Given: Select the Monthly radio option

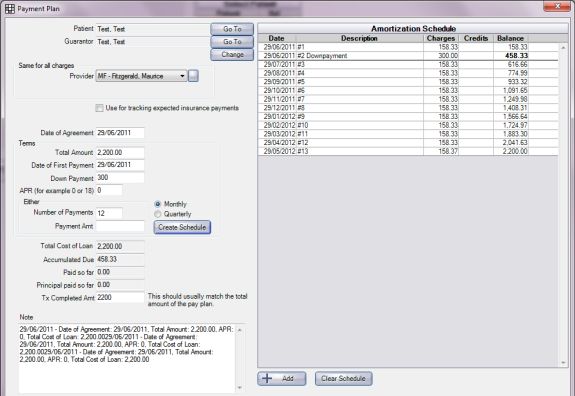Looking at the screenshot, I should tap(158, 204).
